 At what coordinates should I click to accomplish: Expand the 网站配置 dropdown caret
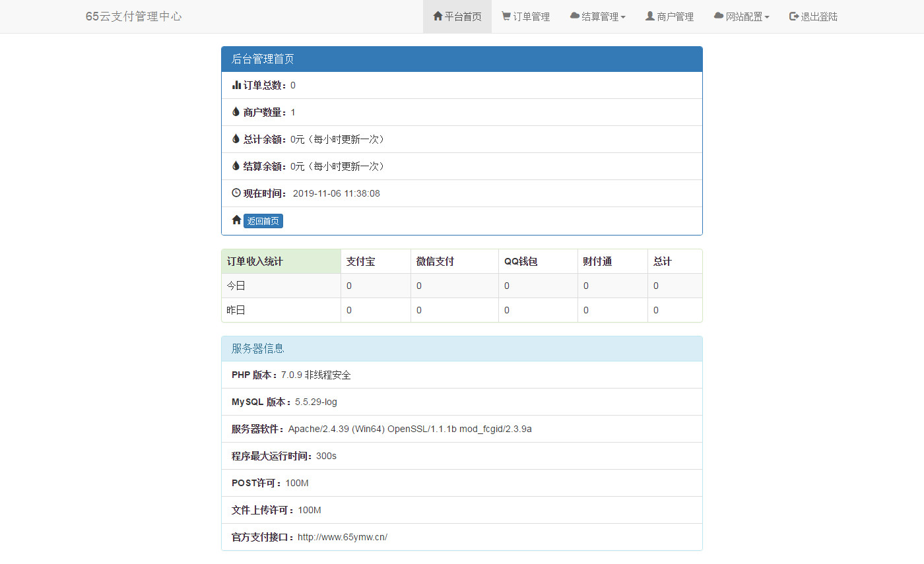(x=767, y=17)
